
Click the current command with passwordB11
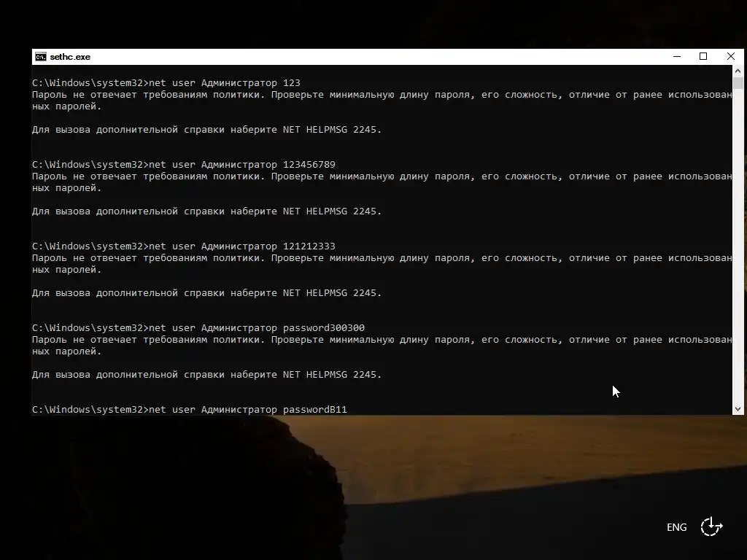point(190,410)
